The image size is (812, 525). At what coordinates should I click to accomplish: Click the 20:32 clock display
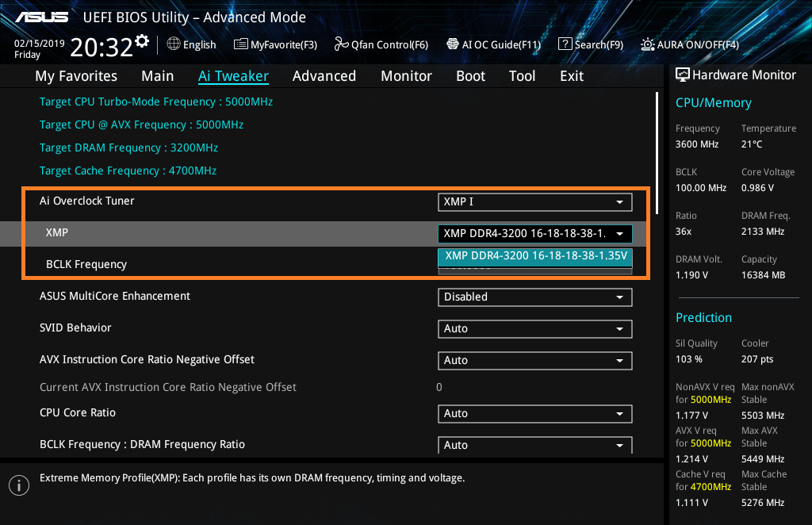pos(101,47)
